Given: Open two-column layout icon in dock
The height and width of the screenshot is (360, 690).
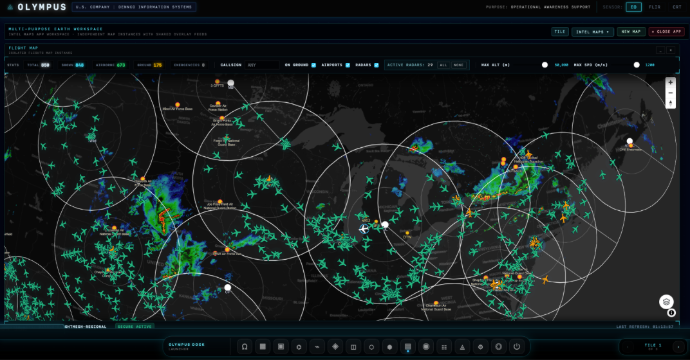Looking at the screenshot, I should (353, 347).
